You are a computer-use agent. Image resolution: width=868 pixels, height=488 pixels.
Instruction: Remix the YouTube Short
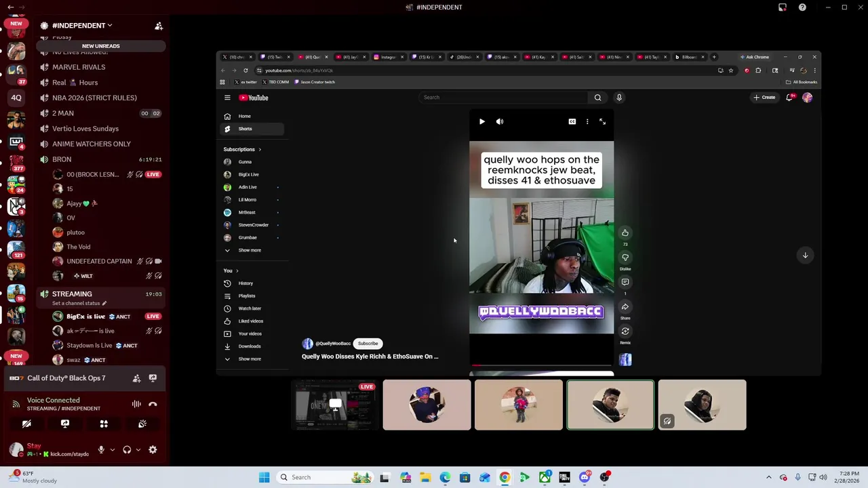(x=625, y=331)
